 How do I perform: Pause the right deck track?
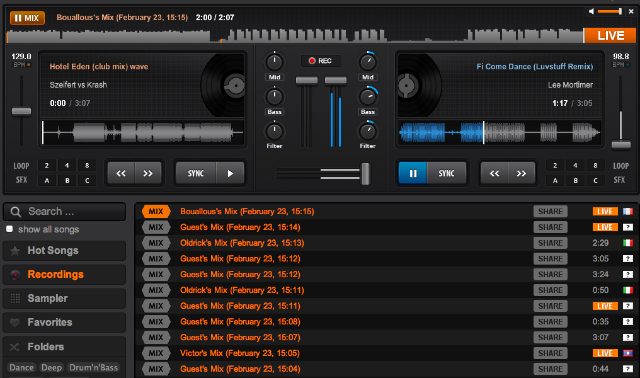(x=413, y=173)
